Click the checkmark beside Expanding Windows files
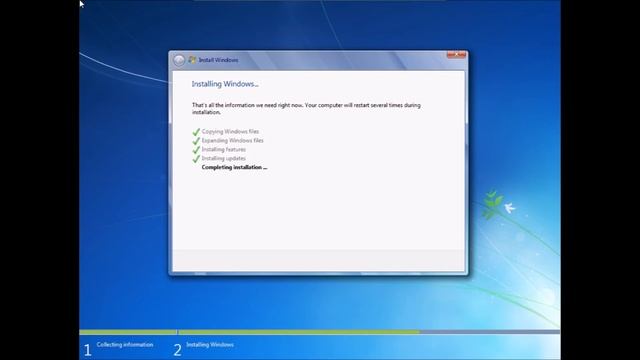 click(196, 141)
